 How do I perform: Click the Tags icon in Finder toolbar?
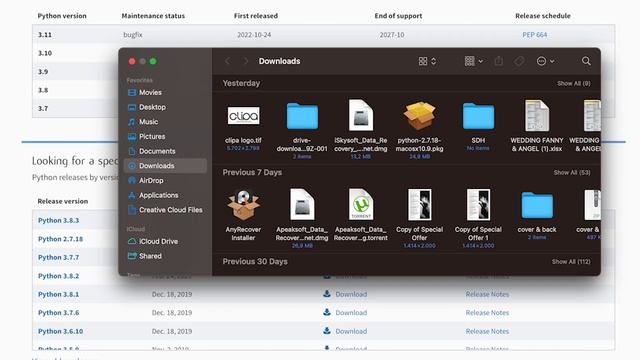click(x=519, y=61)
